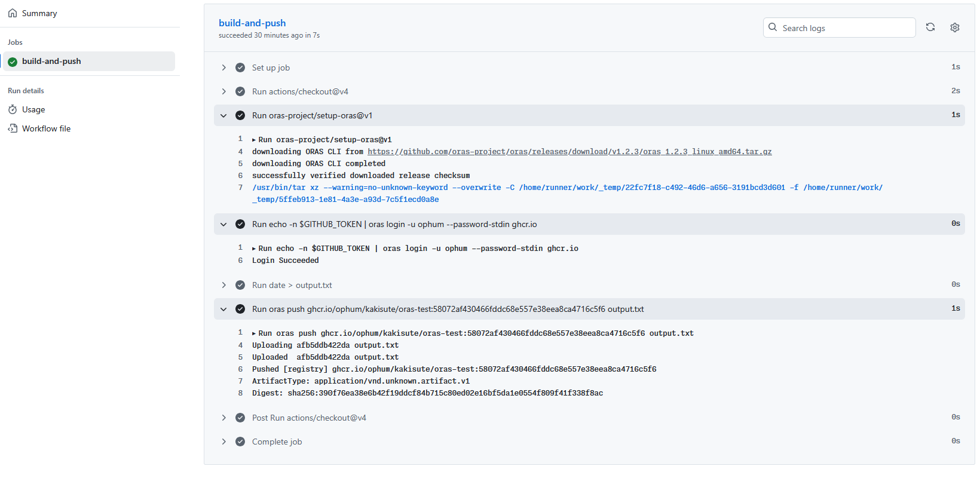
Task: Expand the 'Run oras push' log line group
Action: [x=254, y=333]
